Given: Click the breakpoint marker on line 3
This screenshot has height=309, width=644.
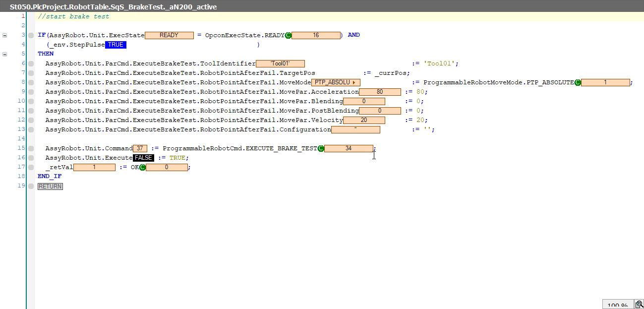Looking at the screenshot, I should pos(31,36).
